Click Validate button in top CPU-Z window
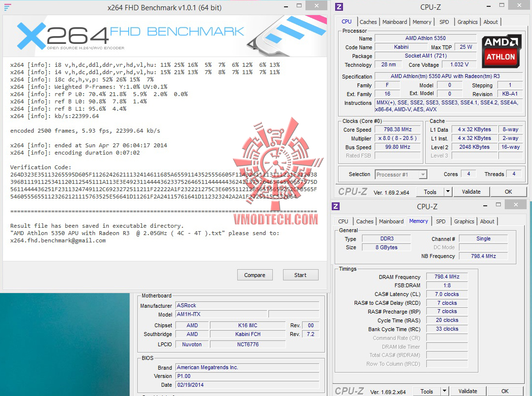 [x=471, y=192]
